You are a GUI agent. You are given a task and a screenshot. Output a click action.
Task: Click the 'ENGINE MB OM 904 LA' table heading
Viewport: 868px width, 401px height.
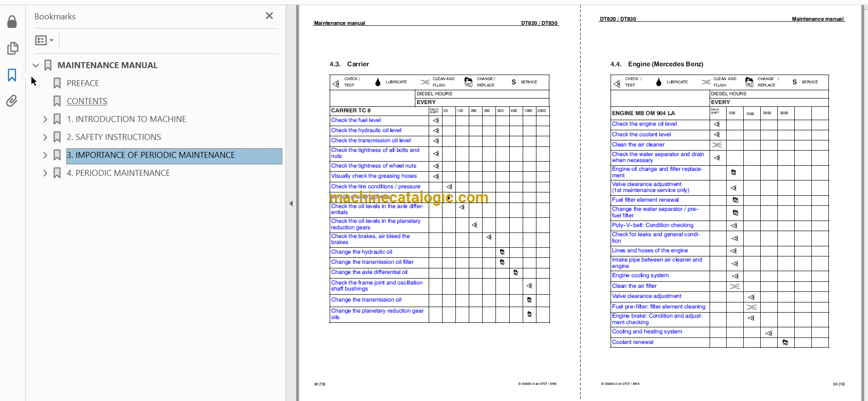(643, 113)
